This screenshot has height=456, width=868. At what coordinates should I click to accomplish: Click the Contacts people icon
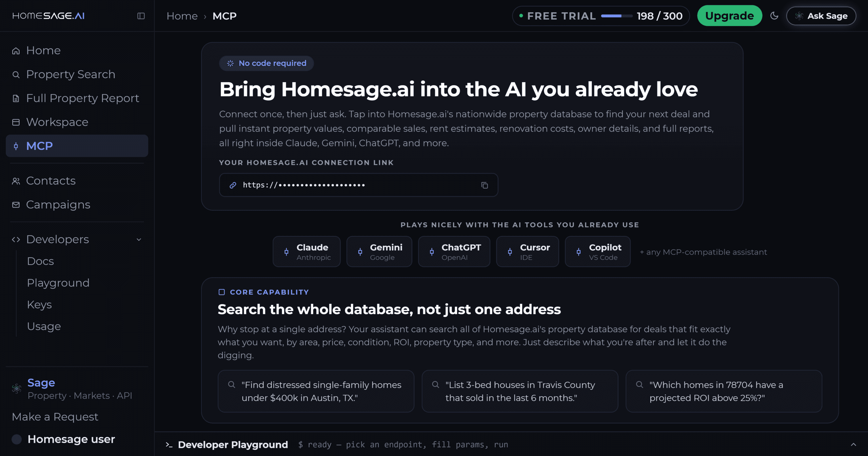click(16, 181)
